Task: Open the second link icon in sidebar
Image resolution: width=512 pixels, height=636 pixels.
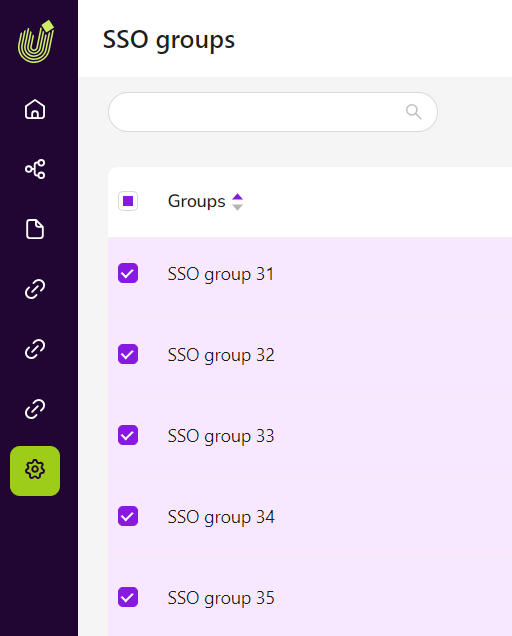Action: pyautogui.click(x=35, y=349)
